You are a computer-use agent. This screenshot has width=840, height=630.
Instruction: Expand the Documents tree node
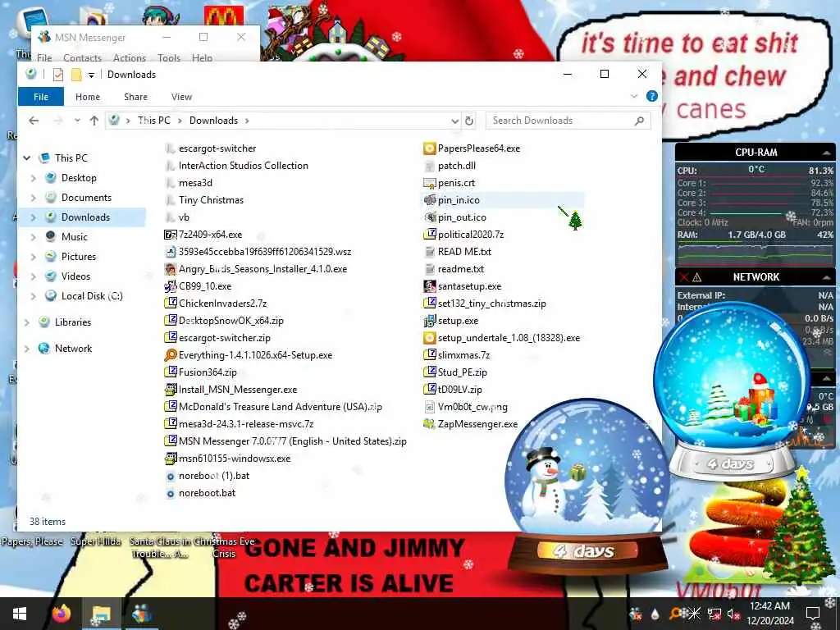point(33,198)
